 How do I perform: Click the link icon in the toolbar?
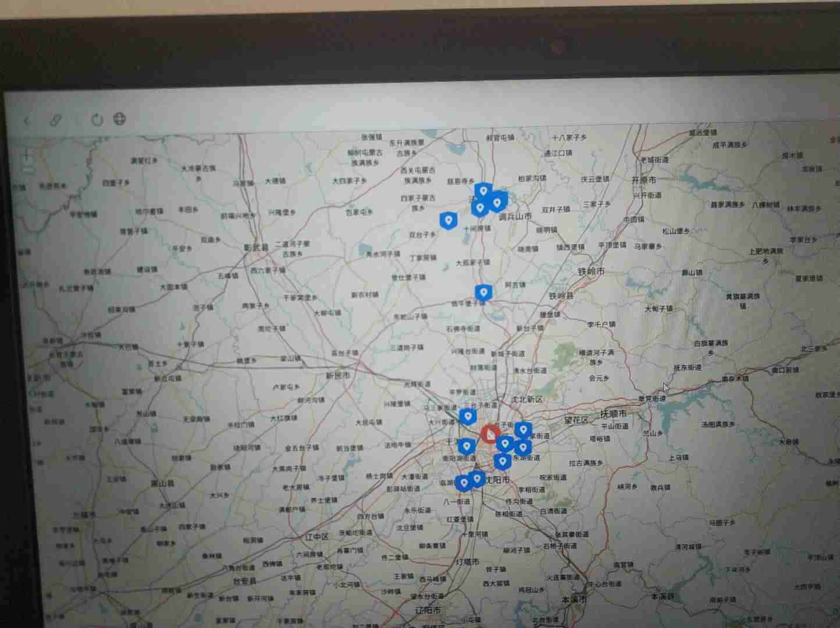(x=55, y=120)
